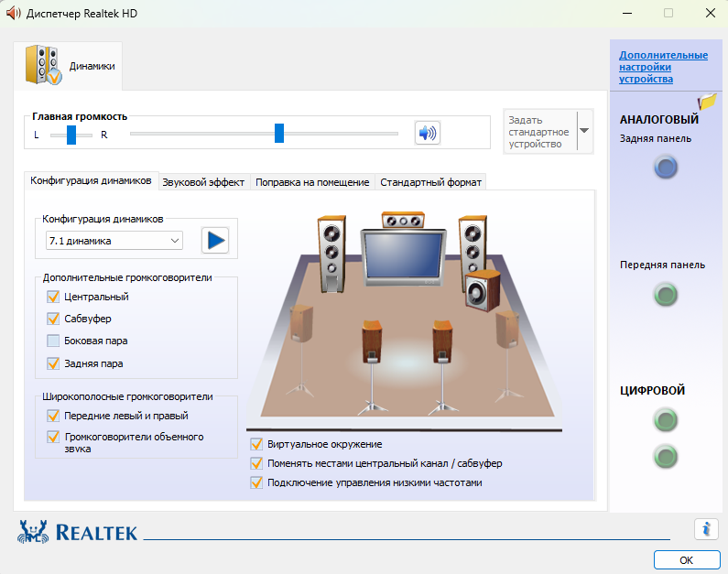The height and width of the screenshot is (574, 728).
Task: Toggle Подключение управления низкими частотами checkbox
Action: click(256, 482)
